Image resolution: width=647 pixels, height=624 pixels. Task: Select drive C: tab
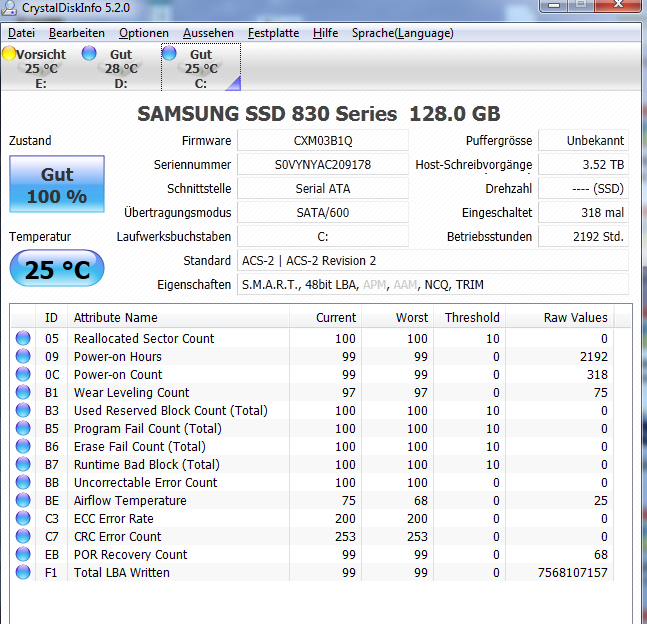(x=201, y=68)
